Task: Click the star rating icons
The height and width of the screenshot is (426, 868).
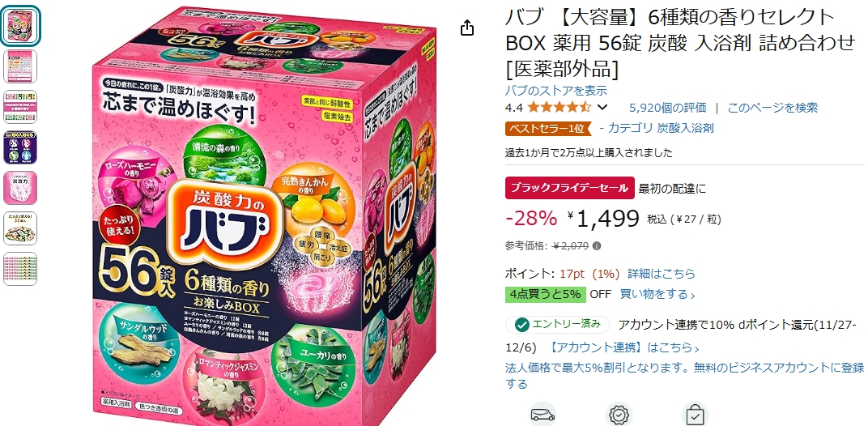Action: (560, 108)
